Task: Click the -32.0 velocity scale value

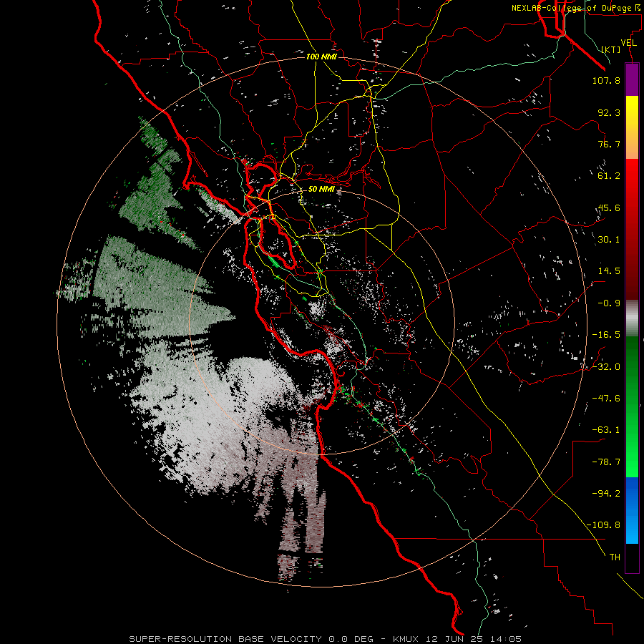Action: 606,367
